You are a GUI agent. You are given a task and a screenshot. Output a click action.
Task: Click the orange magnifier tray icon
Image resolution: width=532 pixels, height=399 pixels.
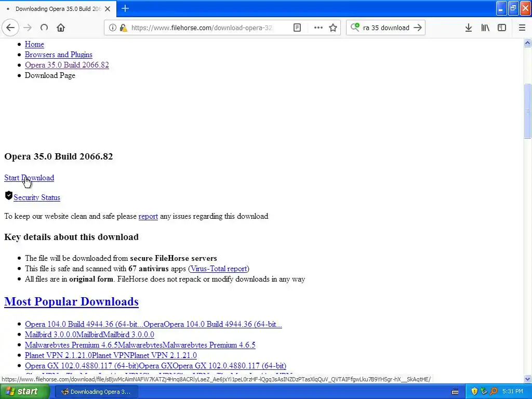494,392
